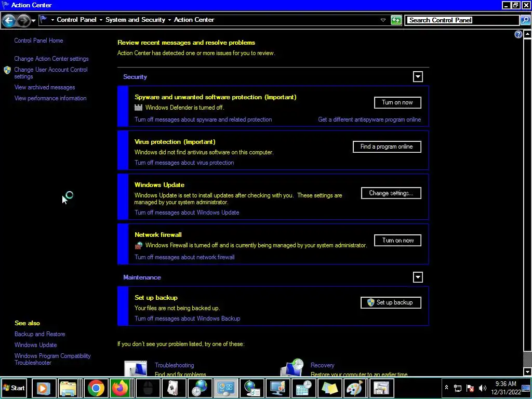
Task: Open the Help question mark icon
Action: coord(518,34)
